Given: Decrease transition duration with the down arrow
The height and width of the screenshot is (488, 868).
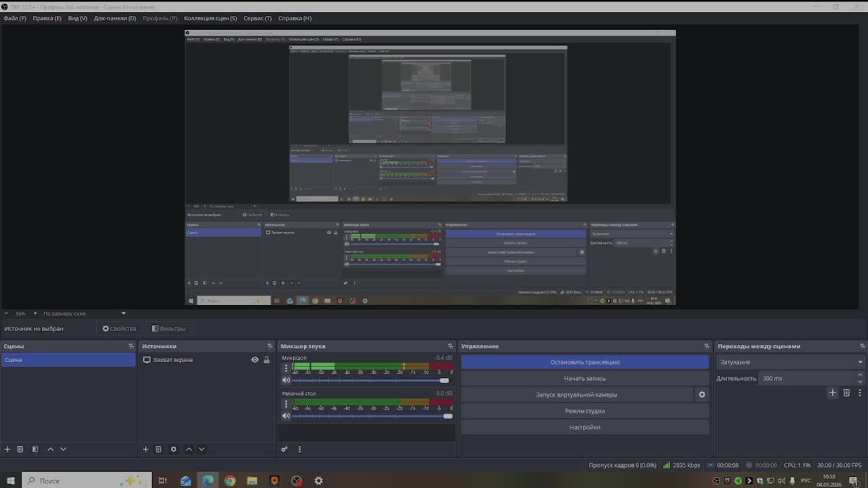Looking at the screenshot, I should click(x=861, y=382).
